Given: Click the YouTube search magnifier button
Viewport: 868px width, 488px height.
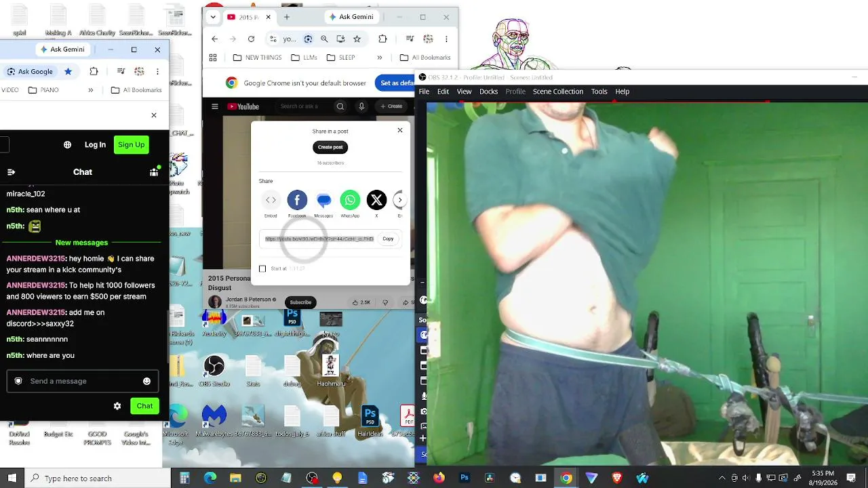Looking at the screenshot, I should tap(340, 106).
